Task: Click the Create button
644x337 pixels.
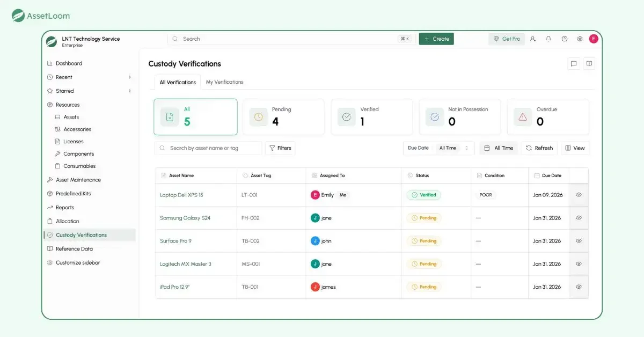Action: coord(436,39)
